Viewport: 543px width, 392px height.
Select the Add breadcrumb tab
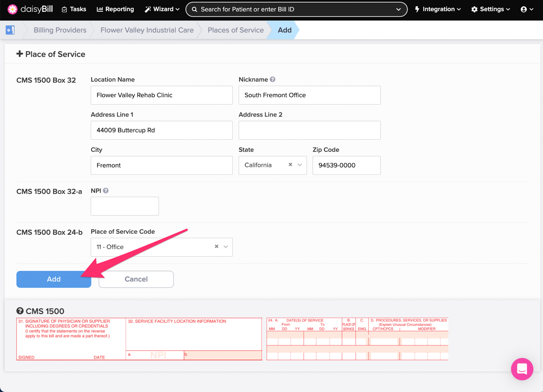pos(284,30)
